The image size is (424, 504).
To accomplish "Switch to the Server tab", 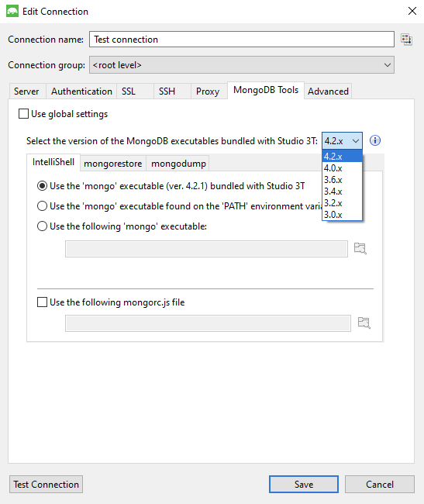I will coord(27,91).
